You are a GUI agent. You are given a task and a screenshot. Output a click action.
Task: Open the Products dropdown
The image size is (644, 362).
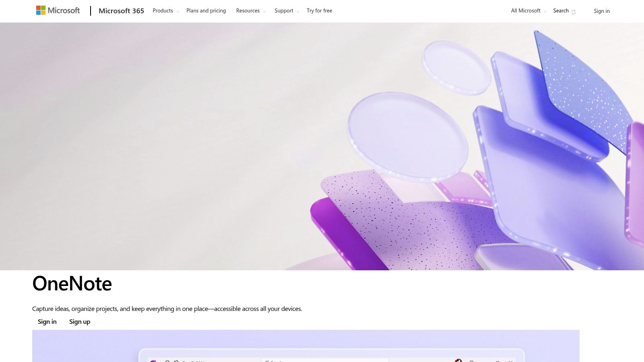click(163, 10)
